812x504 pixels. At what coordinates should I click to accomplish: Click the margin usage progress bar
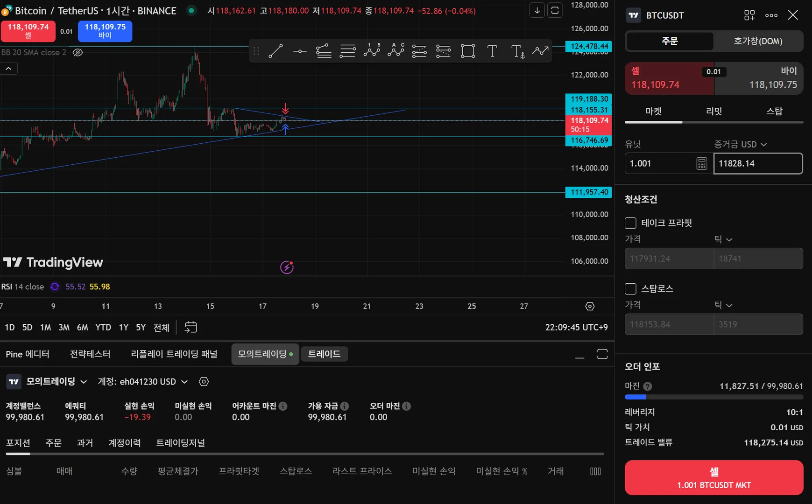pos(714,397)
